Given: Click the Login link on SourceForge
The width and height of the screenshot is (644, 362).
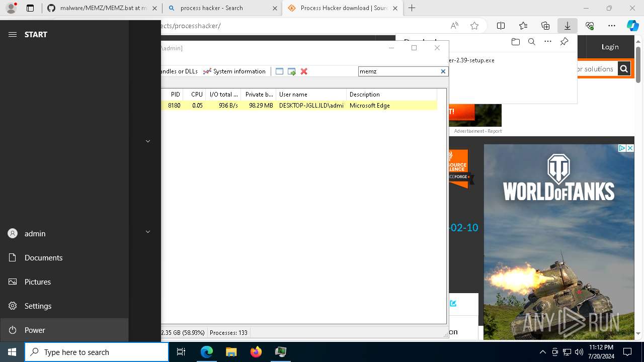Looking at the screenshot, I should click(610, 47).
